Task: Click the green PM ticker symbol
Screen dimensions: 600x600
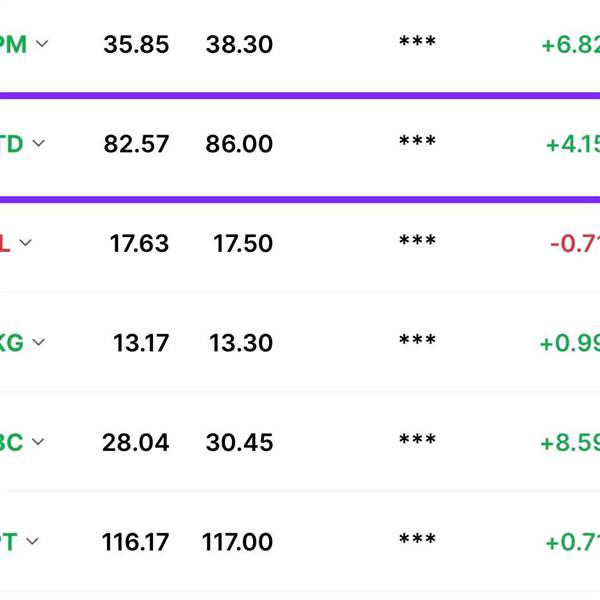Action: (13, 44)
